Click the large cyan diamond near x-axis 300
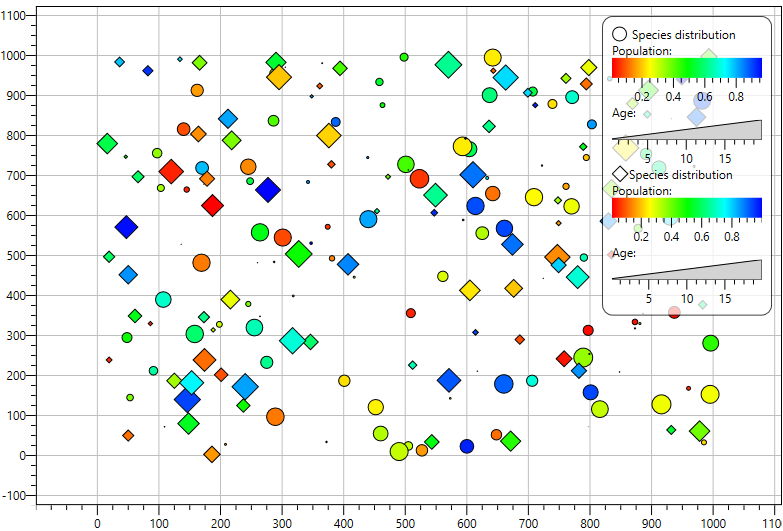The width and height of the screenshot is (783, 531). point(293,340)
